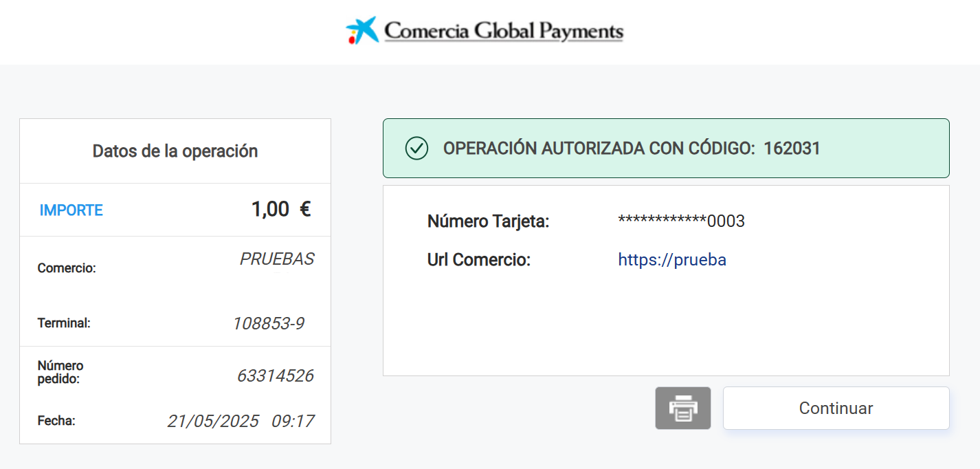Click the Comercia Global Payments logo text
980x469 pixels.
(504, 32)
